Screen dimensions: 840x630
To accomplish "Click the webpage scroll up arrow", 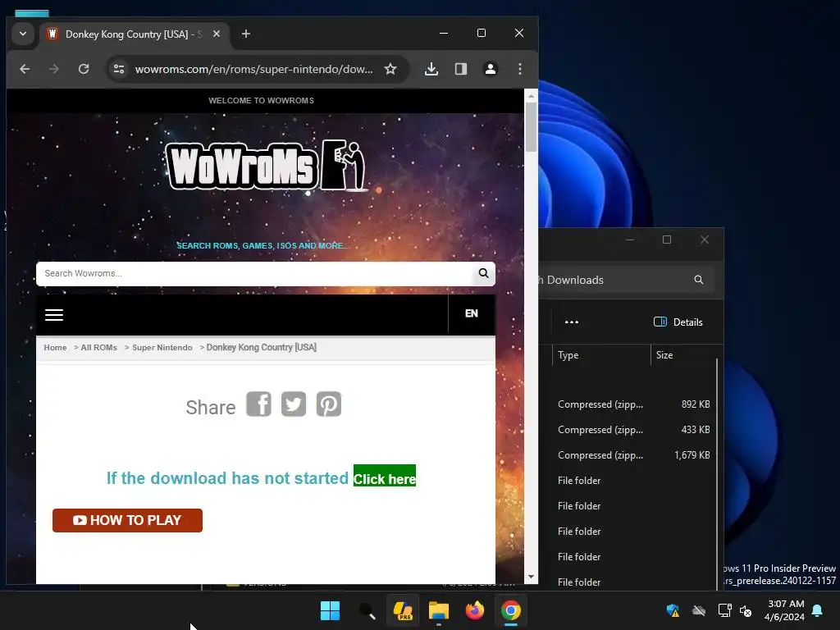I will click(x=531, y=96).
